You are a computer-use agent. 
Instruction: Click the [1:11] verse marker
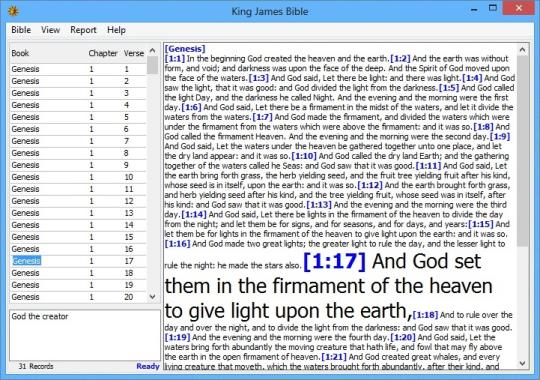(428, 166)
